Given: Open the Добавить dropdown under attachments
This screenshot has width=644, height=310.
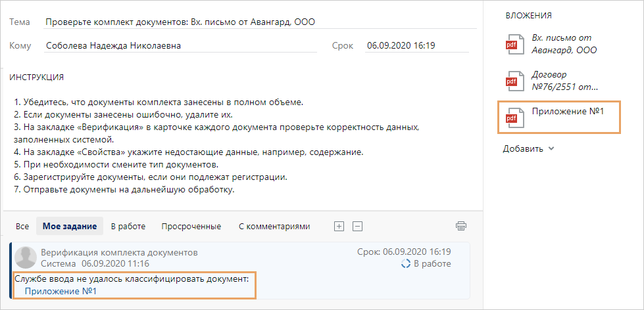Looking at the screenshot, I should 529,149.
